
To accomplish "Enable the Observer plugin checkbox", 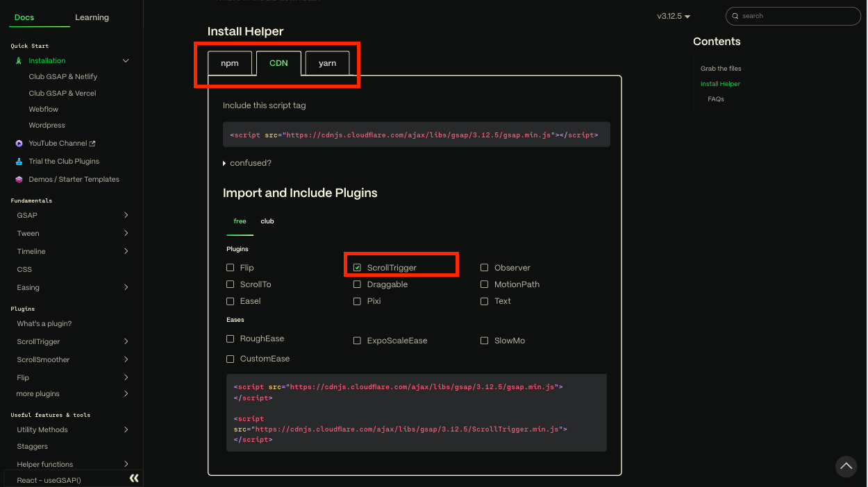I will coord(485,268).
